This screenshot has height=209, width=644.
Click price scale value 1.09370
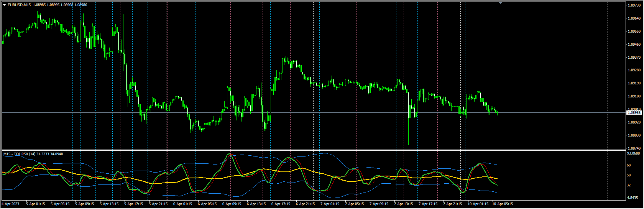(635, 58)
